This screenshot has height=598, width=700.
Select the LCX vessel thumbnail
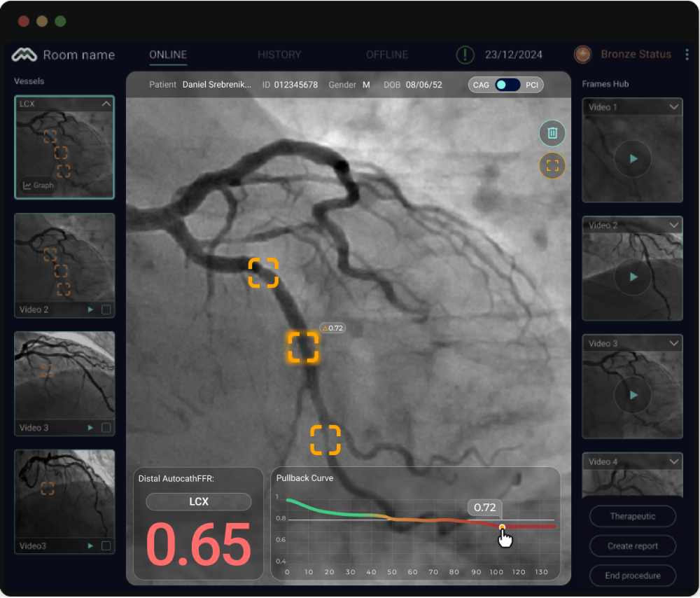[64, 147]
